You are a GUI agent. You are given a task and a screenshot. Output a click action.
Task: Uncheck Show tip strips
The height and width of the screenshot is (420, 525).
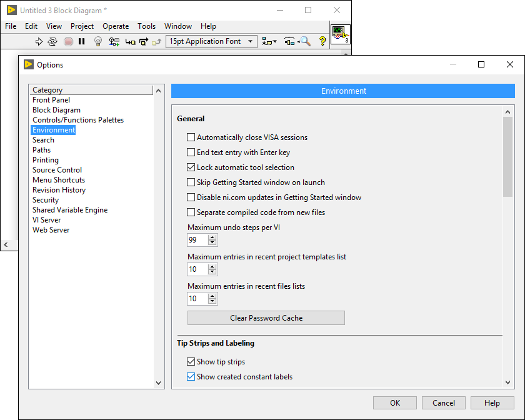tap(191, 362)
